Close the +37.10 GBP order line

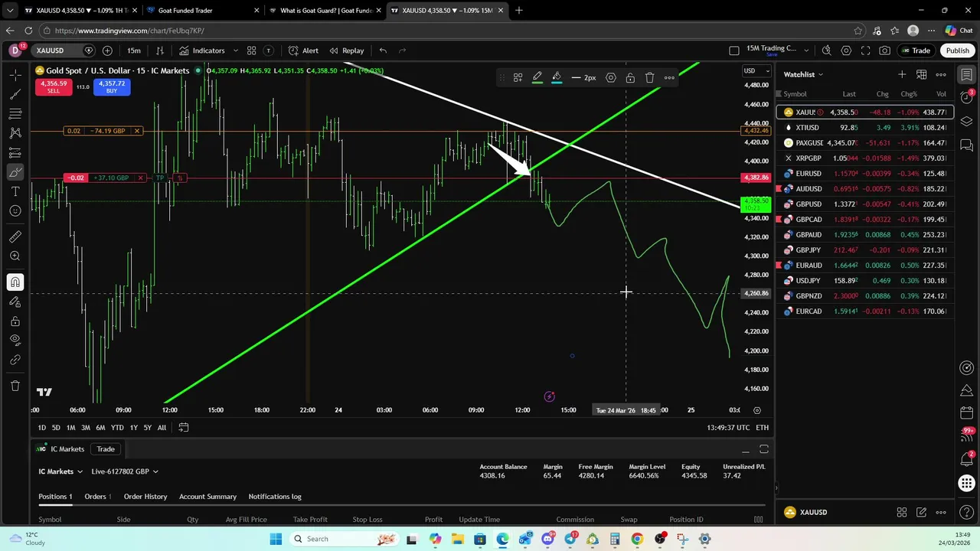tap(140, 178)
